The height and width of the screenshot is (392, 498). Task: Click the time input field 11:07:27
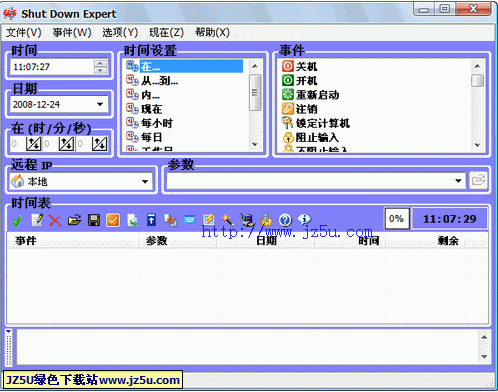pos(52,67)
